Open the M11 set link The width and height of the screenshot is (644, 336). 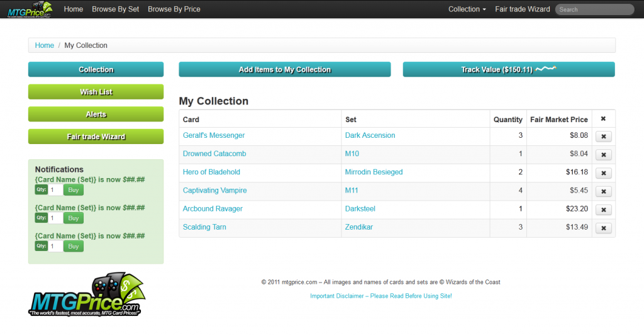[x=352, y=190]
